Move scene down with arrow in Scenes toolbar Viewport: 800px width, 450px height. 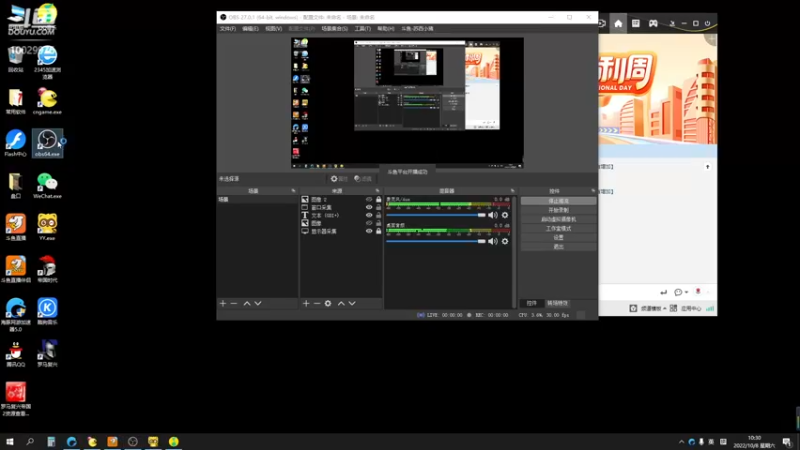(258, 304)
